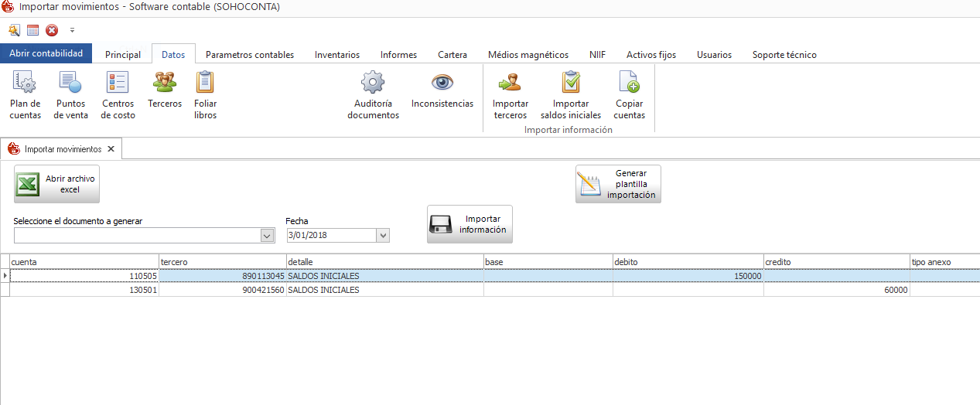Select the Terceros icon
Viewport: 980px width, 405px height.
tap(165, 89)
